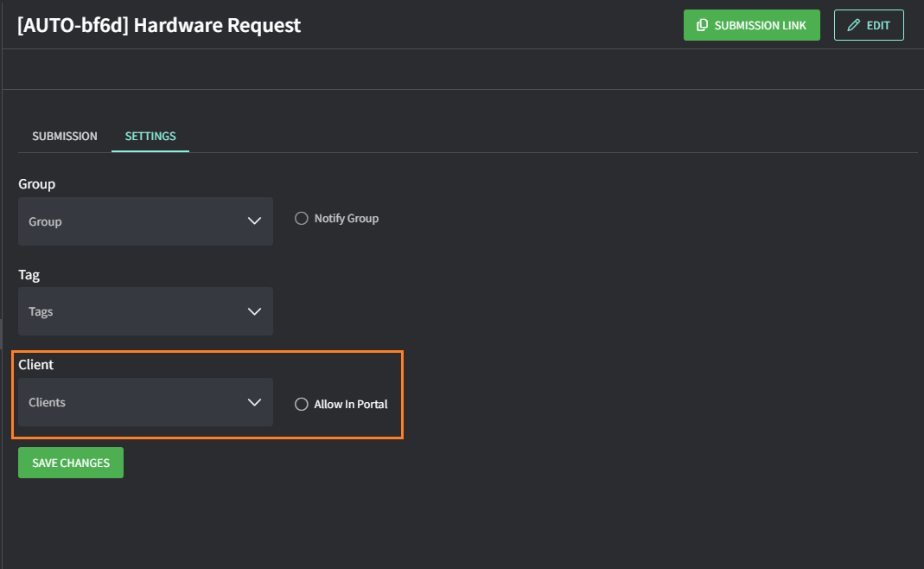Click the Save Changes button
Viewport: 924px width, 569px height.
(x=71, y=463)
